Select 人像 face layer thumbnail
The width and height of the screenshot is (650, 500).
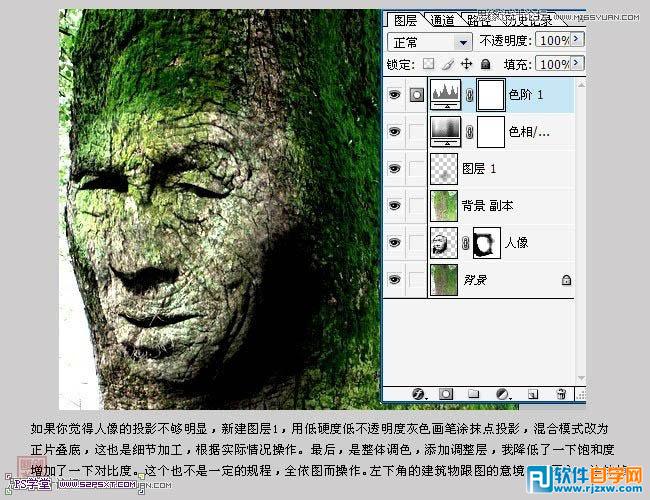(444, 243)
